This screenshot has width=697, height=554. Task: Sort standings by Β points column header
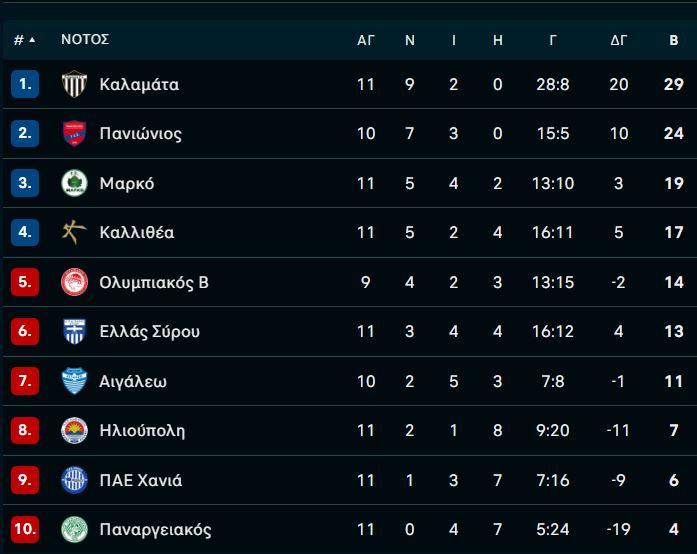(x=673, y=40)
